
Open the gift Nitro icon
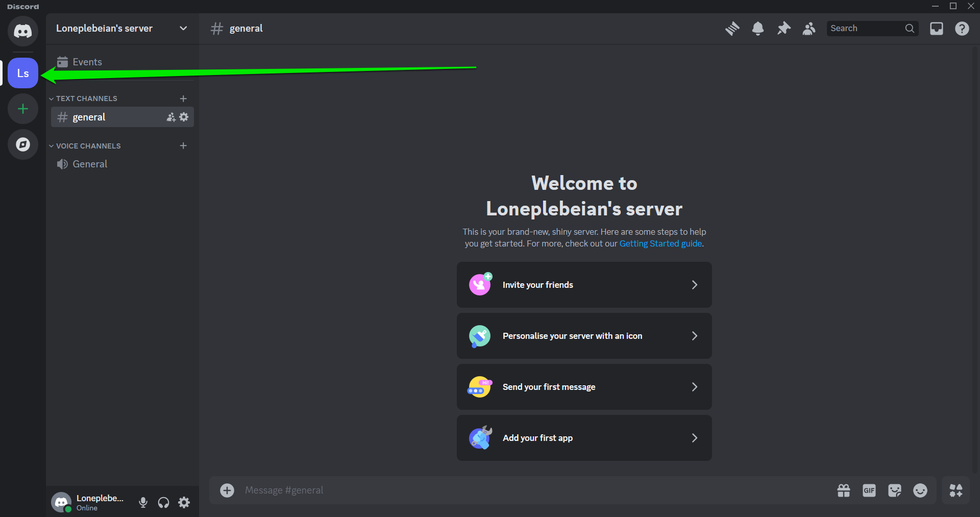[x=844, y=490]
